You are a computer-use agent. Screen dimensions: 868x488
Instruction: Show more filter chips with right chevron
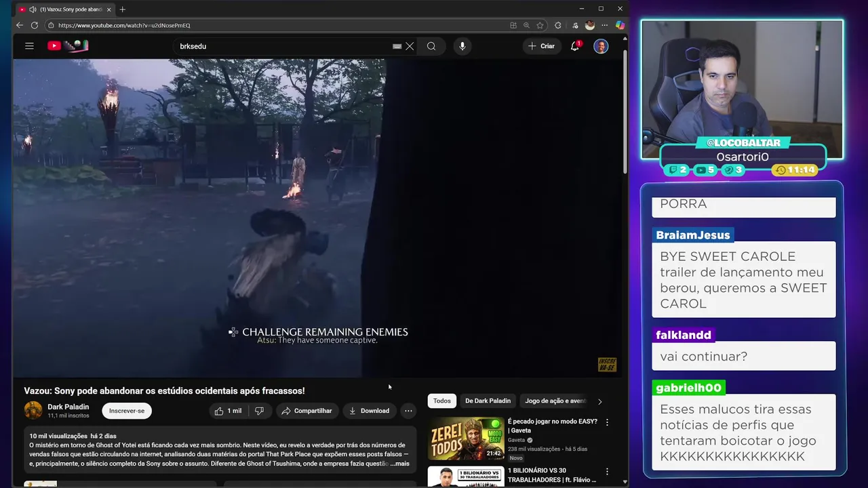(599, 401)
